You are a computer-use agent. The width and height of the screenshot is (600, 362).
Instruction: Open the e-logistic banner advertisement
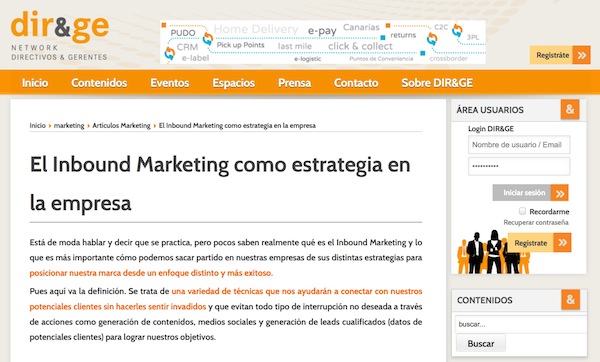click(323, 42)
